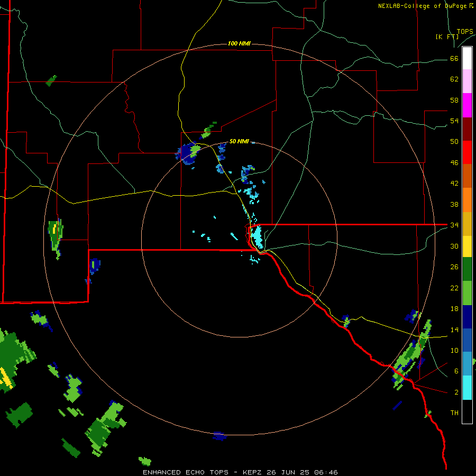Click the TOPS legend title

(x=465, y=31)
